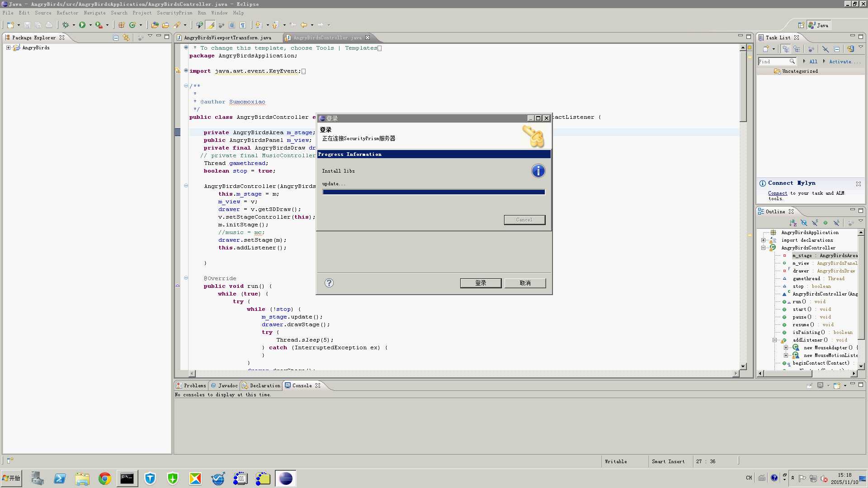The height and width of the screenshot is (488, 868).
Task: Toggle Hide Local Types in Outline
Action: click(x=836, y=223)
